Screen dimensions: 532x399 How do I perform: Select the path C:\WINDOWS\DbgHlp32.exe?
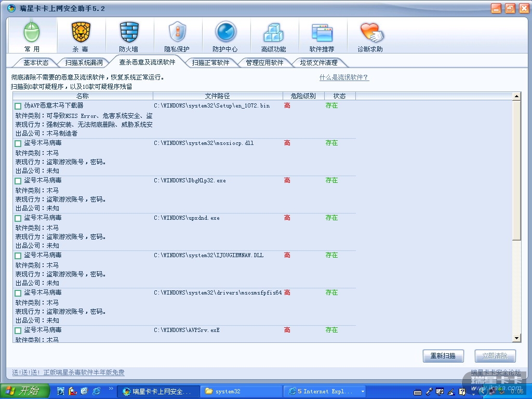click(x=190, y=180)
